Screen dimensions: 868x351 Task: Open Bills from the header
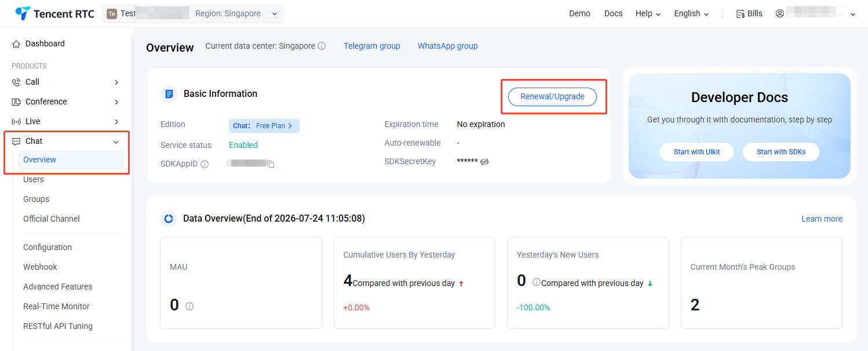click(x=749, y=13)
